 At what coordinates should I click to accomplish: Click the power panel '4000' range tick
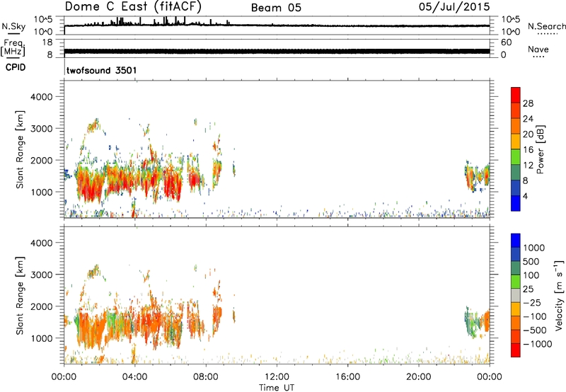click(42, 97)
